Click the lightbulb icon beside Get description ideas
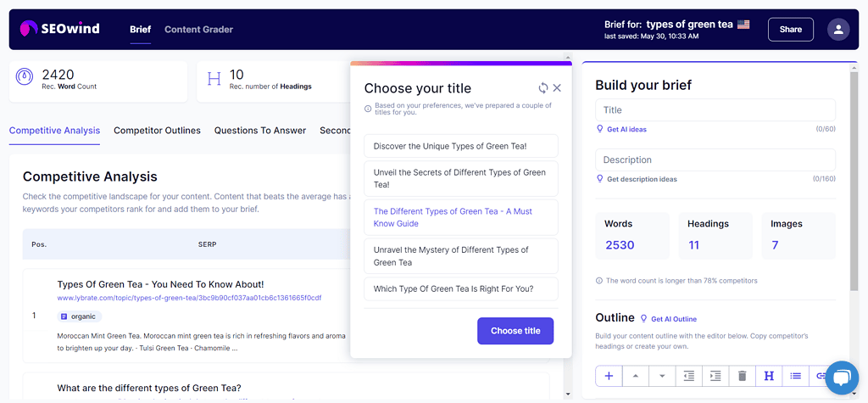 pyautogui.click(x=599, y=178)
